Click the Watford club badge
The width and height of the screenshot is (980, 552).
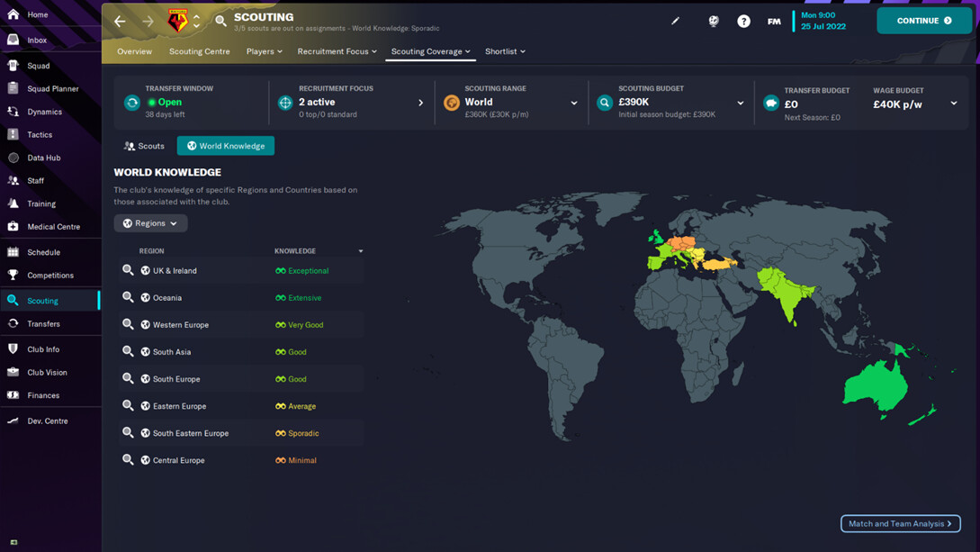[x=177, y=21]
